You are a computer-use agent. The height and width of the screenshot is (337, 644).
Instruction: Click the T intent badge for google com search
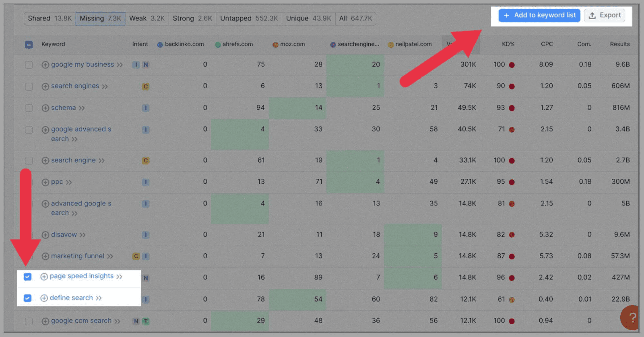[146, 321]
